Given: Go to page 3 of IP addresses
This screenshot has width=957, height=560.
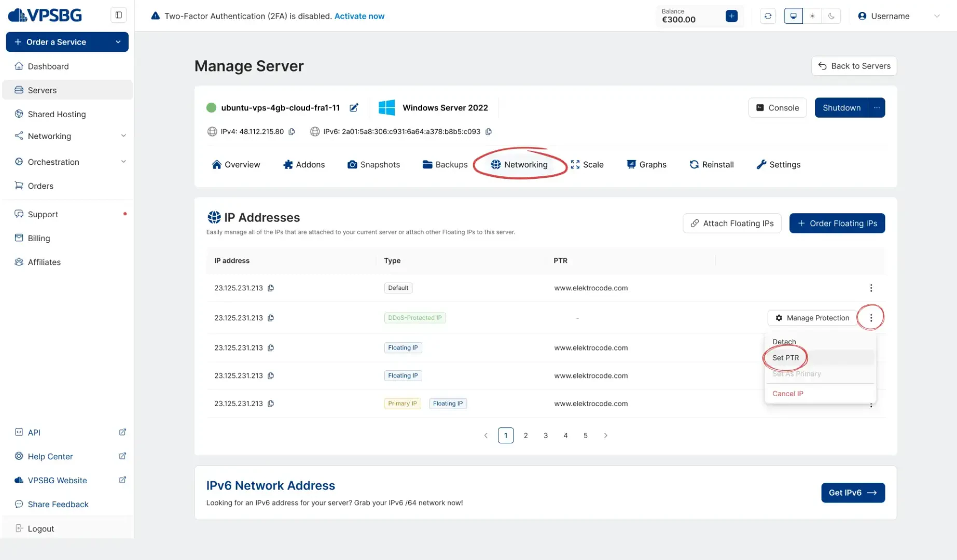Looking at the screenshot, I should tap(545, 436).
